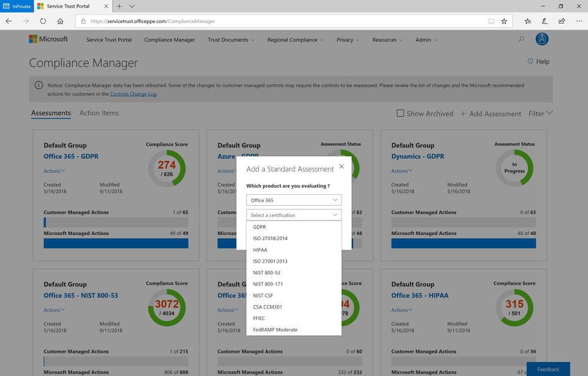
Task: Open browser settings ellipsis menu
Action: 579,21
